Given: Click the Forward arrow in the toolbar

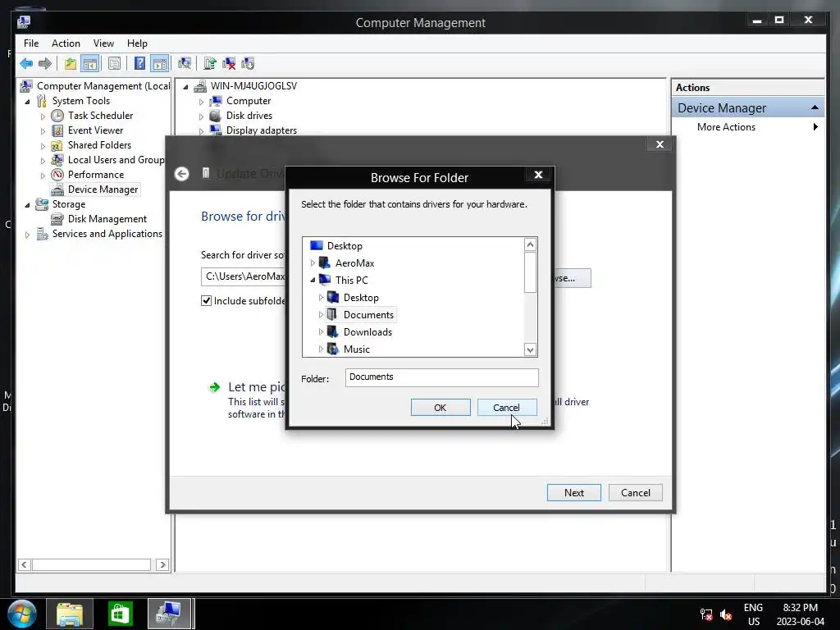Looking at the screenshot, I should point(45,64).
